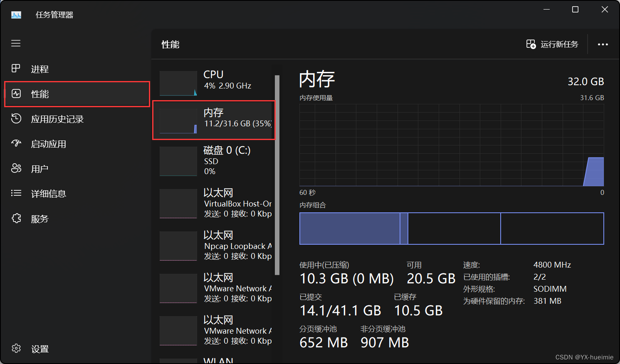The height and width of the screenshot is (364, 620).
Task: Click the in-use segment of memory composition bar
Action: tap(350, 229)
